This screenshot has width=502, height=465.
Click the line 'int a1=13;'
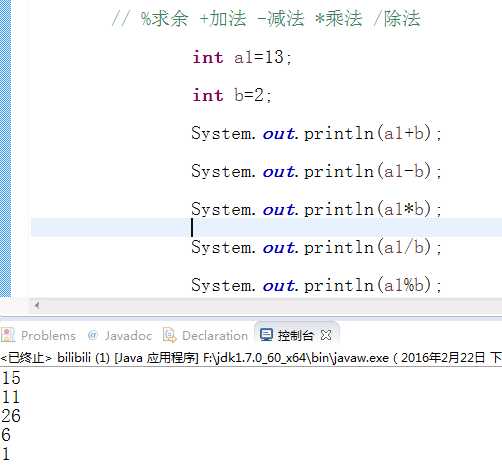tap(242, 57)
